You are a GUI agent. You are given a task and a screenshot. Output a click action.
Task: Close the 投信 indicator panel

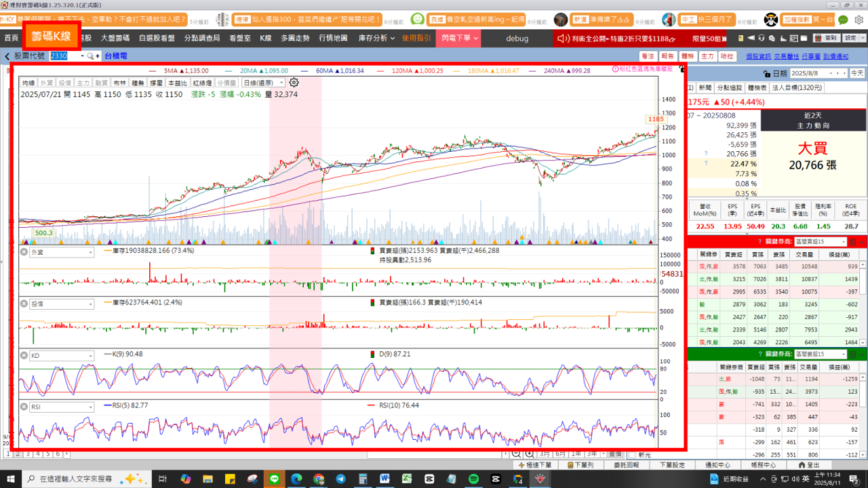click(x=24, y=304)
